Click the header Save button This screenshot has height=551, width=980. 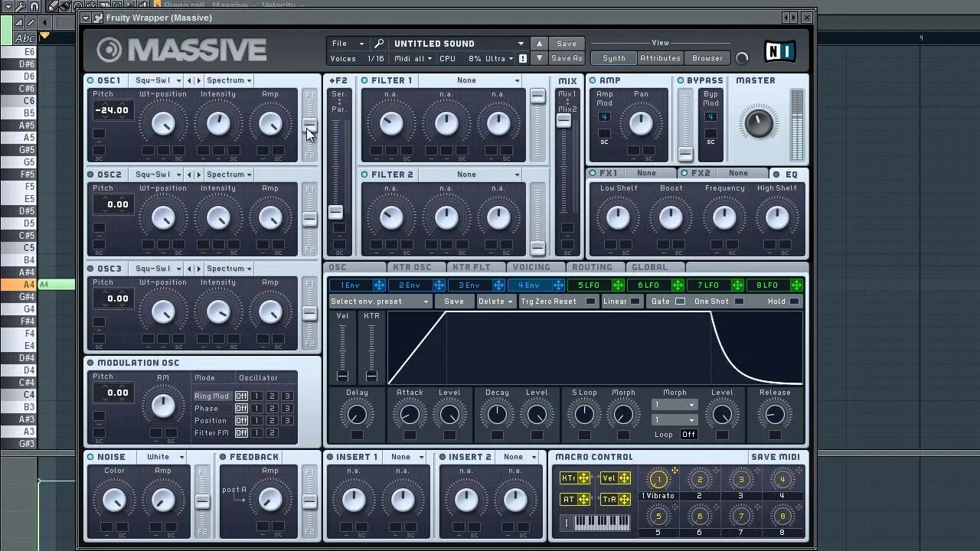point(567,44)
